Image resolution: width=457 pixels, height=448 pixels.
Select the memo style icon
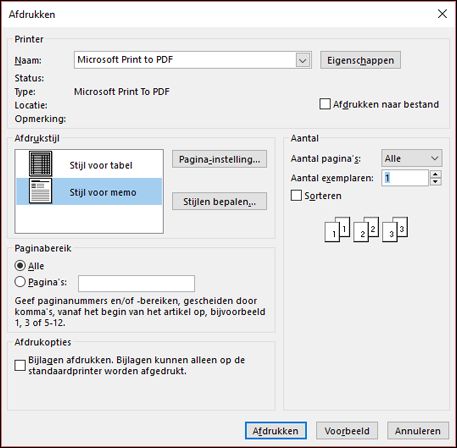click(40, 191)
